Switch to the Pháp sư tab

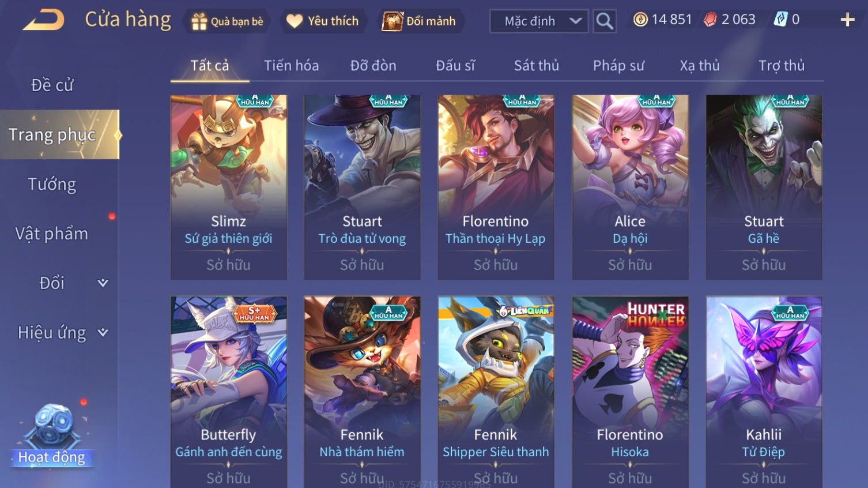[x=618, y=66]
